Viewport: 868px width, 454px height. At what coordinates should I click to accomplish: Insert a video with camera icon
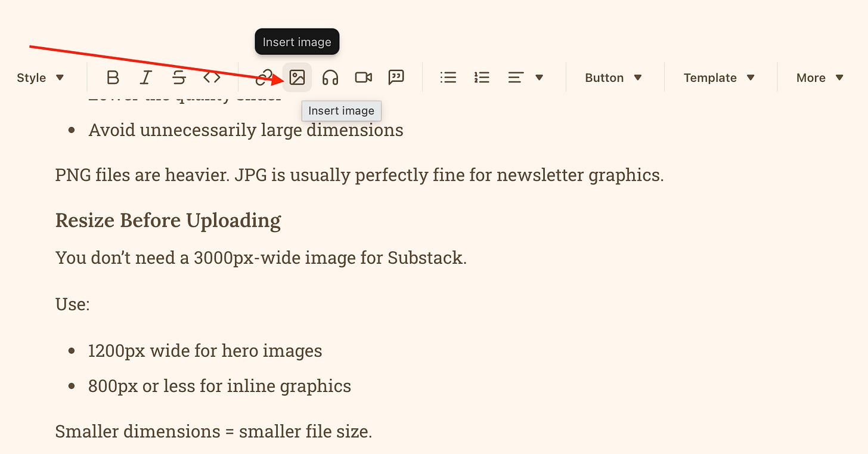(x=363, y=78)
